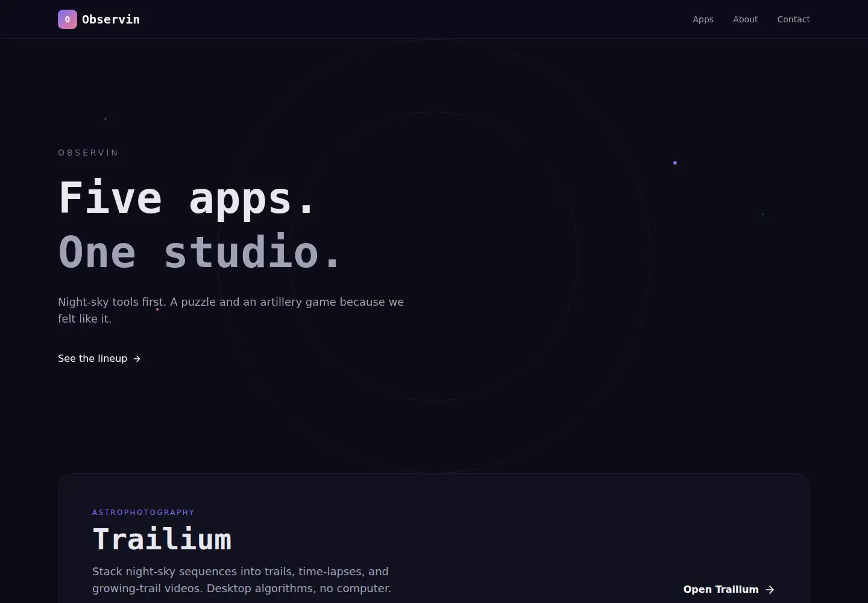Open the Apps nav link
Viewport: 868px width, 603px height.
coord(703,19)
